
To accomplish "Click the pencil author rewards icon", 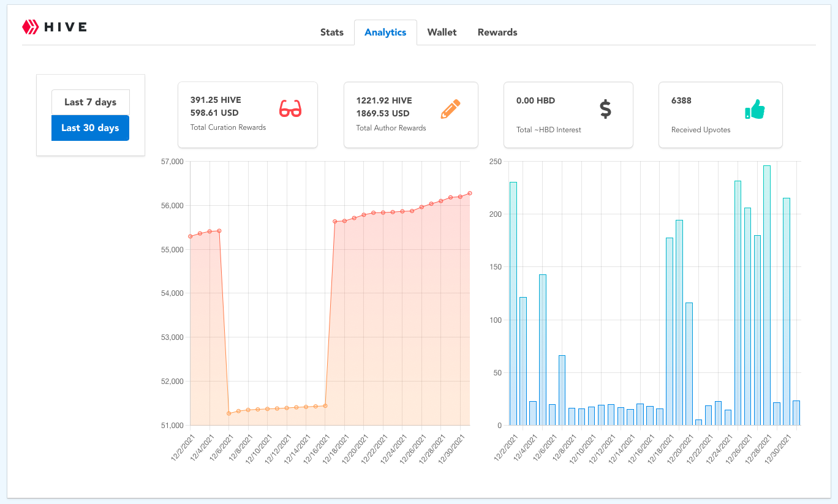I will [x=450, y=109].
